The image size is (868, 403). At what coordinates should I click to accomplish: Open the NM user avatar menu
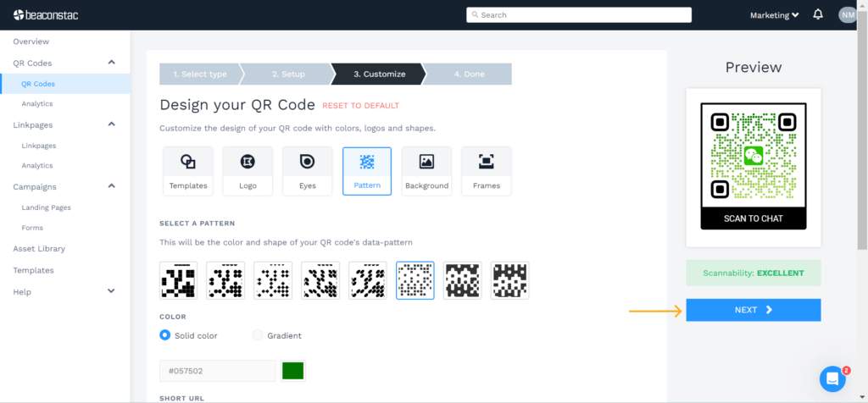[848, 15]
